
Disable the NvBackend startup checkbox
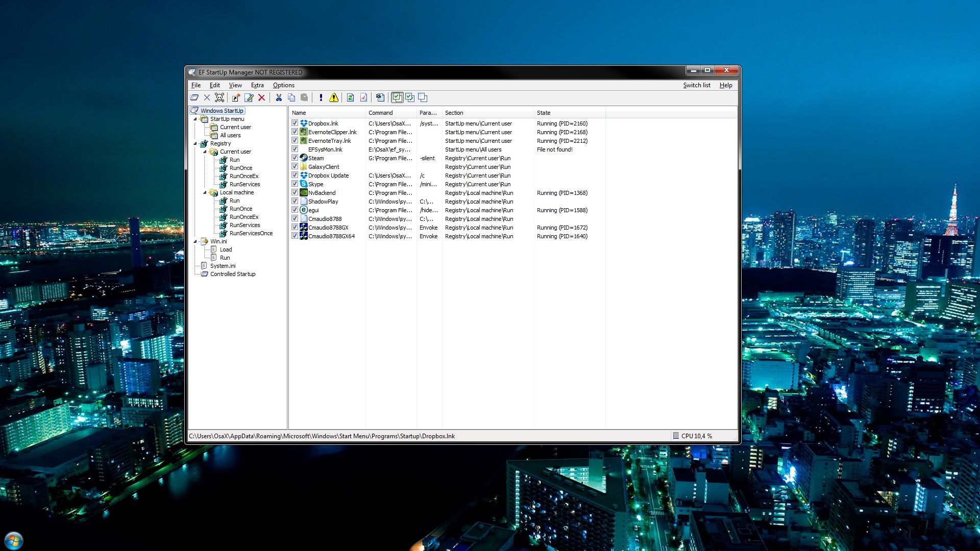click(295, 192)
